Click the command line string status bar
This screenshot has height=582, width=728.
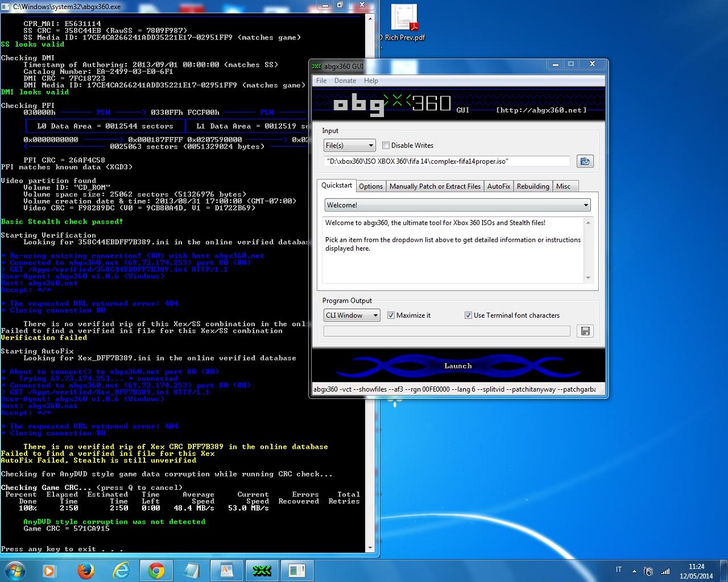click(454, 389)
